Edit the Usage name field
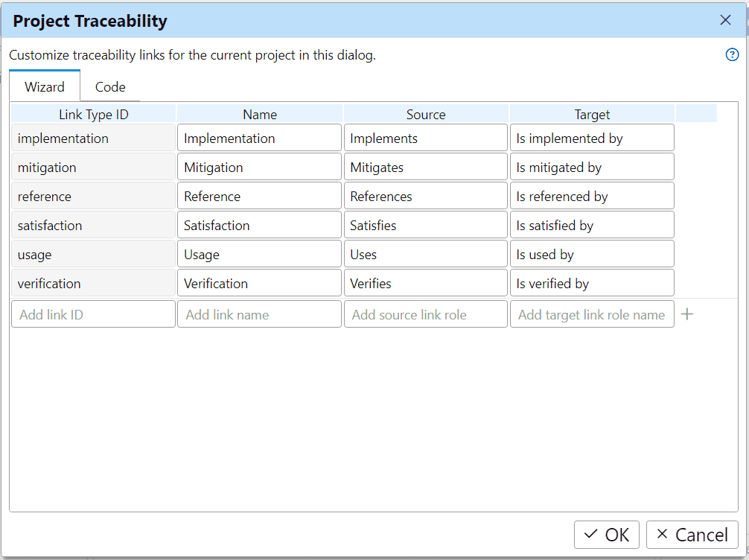This screenshot has width=749, height=560. point(259,254)
